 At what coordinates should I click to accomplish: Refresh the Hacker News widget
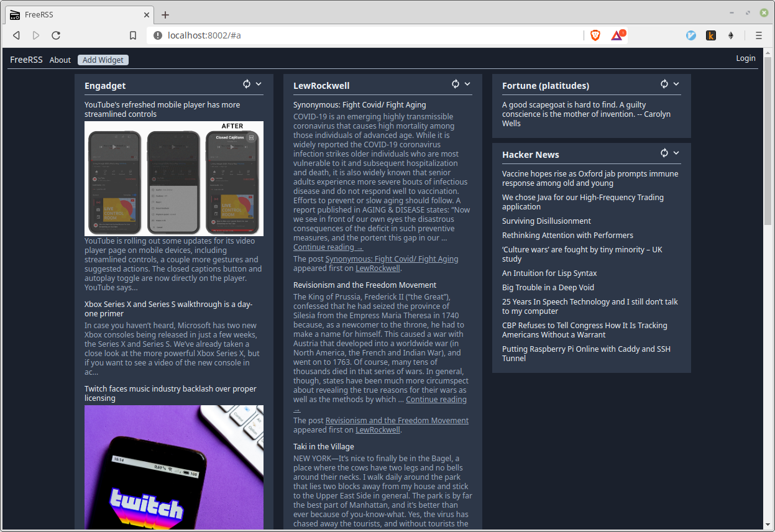point(664,153)
